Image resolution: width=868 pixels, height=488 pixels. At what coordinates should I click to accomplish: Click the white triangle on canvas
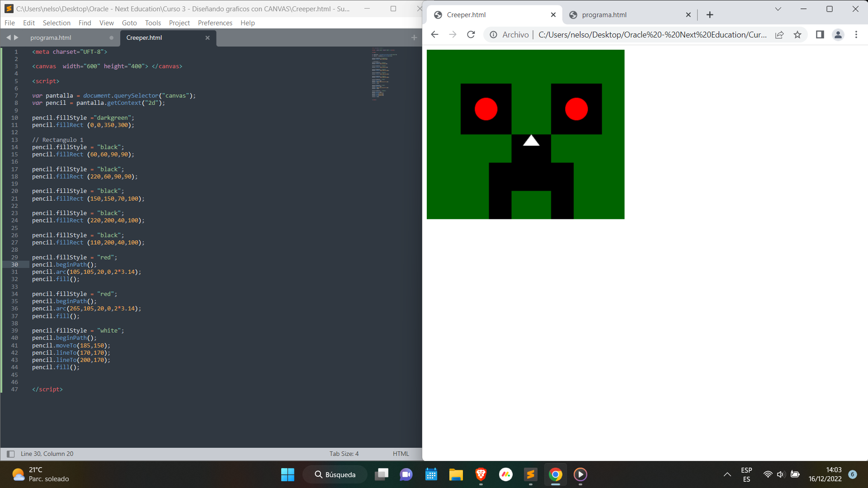[531, 141]
